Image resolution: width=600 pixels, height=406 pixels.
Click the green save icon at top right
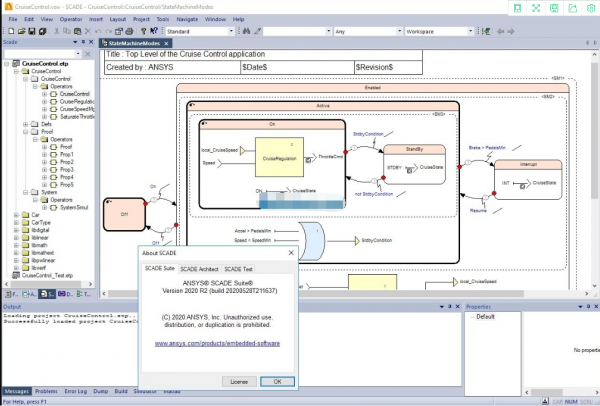pyautogui.click(x=554, y=8)
